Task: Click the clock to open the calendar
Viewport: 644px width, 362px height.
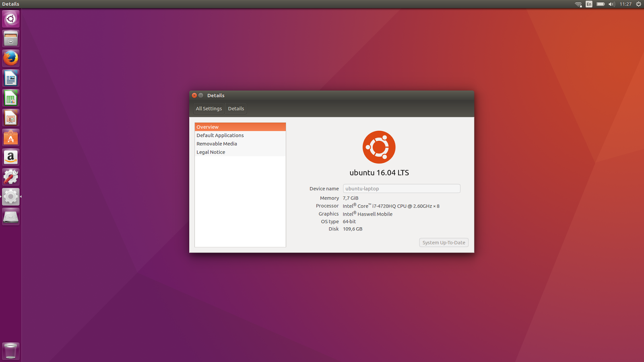Action: [x=625, y=4]
